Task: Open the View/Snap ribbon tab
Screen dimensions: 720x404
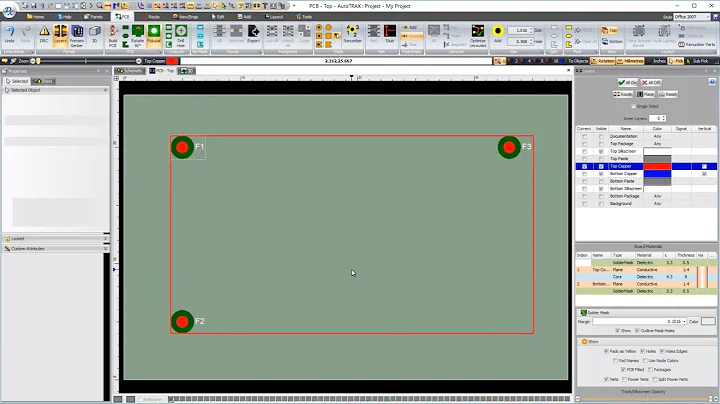Action: pyautogui.click(x=186, y=17)
